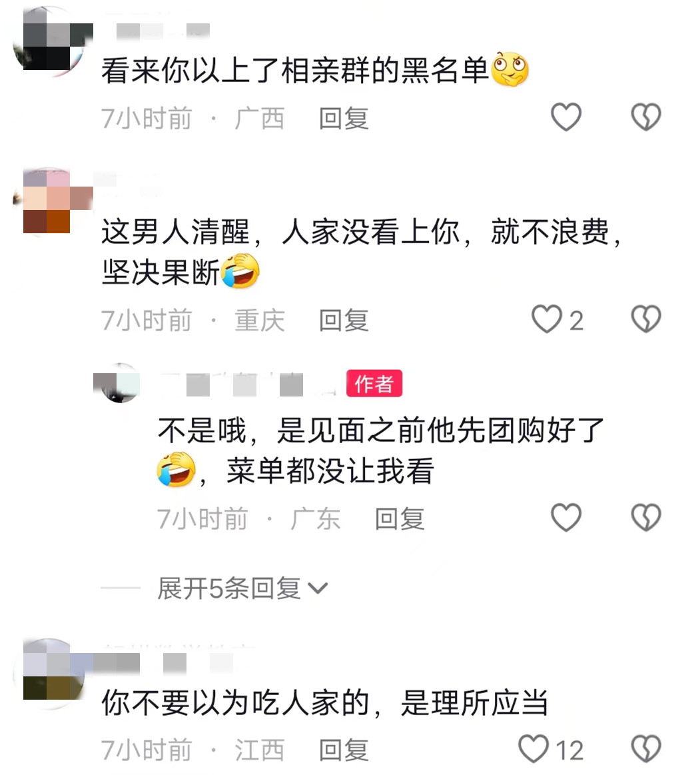Viewport: 700px width, 775px height.
Task: Like the Jiangxi comment with 12 likes
Action: coord(533,749)
